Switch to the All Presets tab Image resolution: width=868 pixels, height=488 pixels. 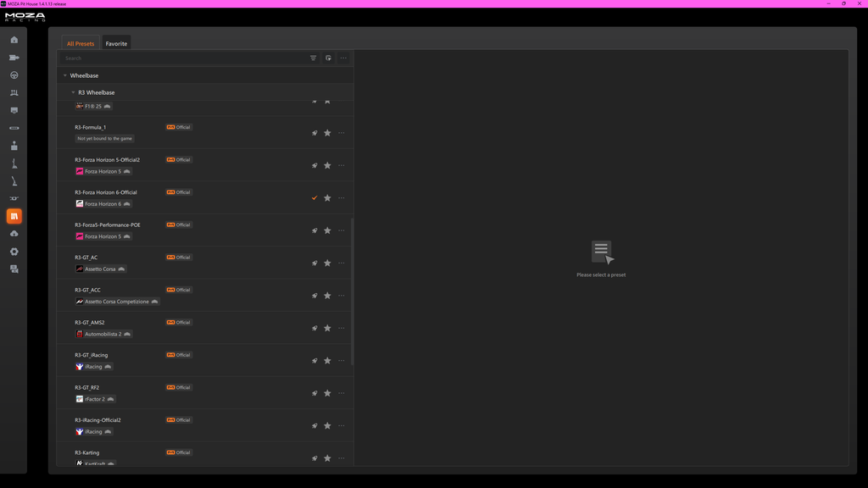coord(81,44)
